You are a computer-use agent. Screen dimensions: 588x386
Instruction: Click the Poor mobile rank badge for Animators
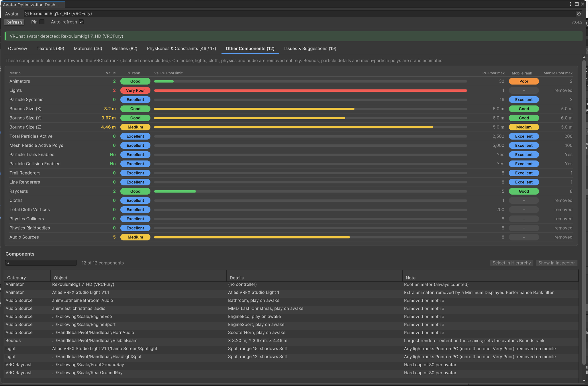tap(524, 81)
